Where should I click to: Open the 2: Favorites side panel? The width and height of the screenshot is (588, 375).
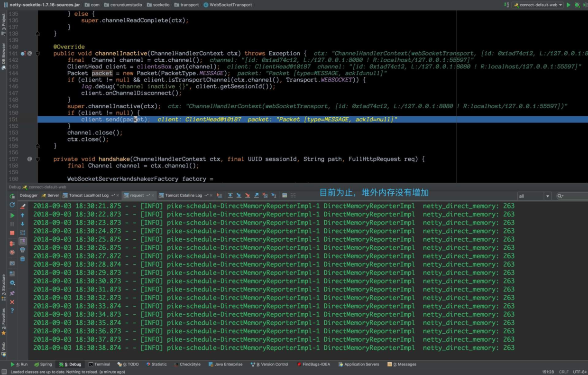[3, 321]
